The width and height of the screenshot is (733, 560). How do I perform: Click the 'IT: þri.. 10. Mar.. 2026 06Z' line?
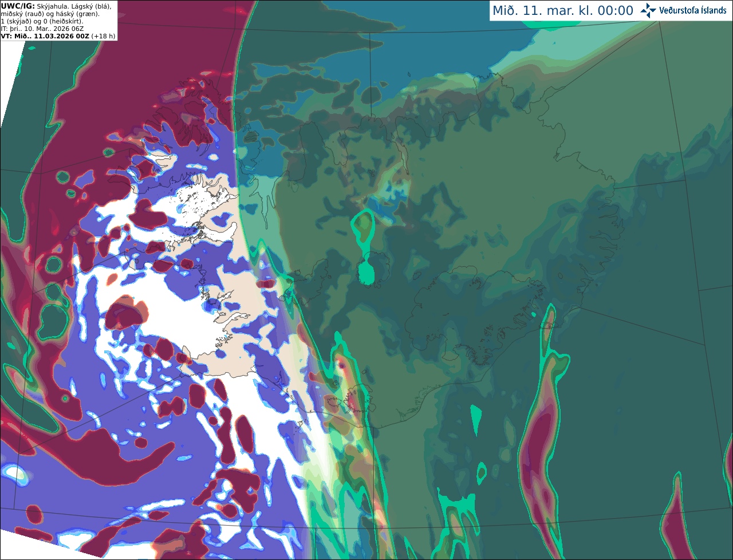42,29
